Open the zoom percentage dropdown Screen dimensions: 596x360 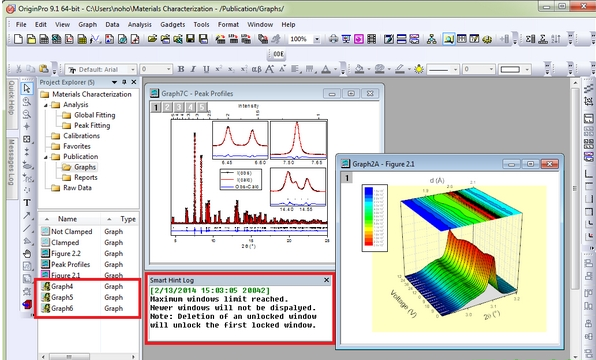pyautogui.click(x=317, y=39)
